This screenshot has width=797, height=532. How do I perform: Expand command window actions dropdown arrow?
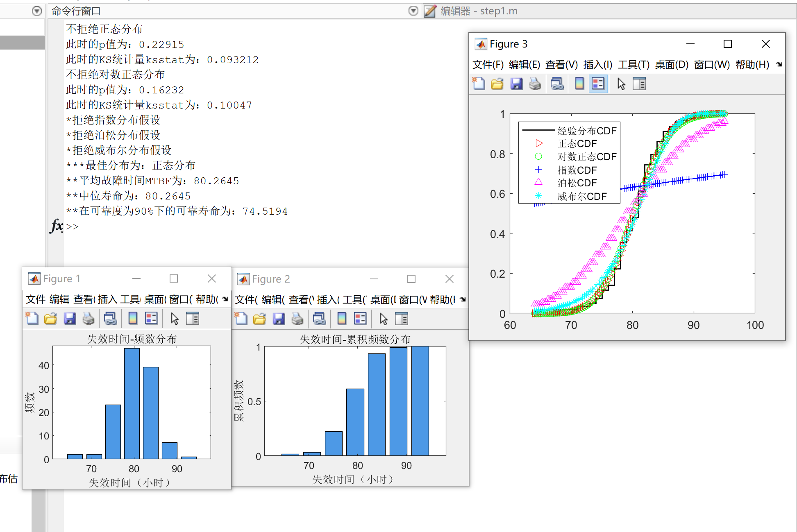(x=413, y=11)
